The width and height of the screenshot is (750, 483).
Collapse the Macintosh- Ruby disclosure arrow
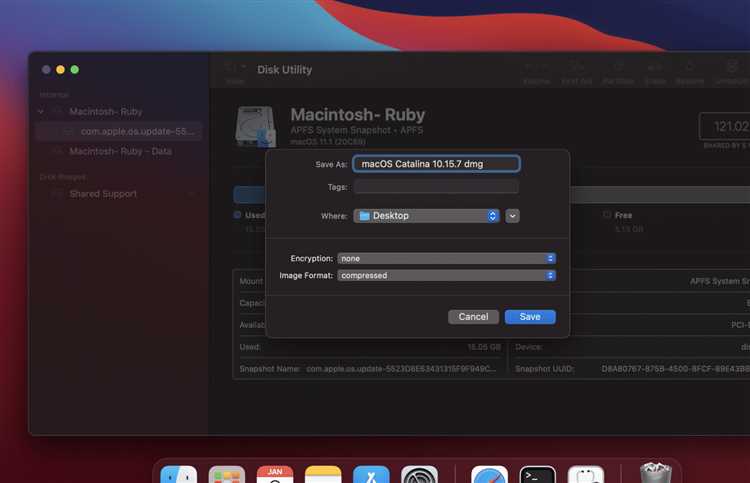pyautogui.click(x=41, y=111)
